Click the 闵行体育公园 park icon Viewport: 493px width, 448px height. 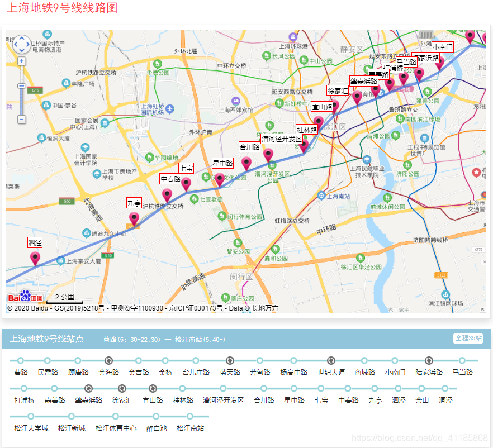222,216
